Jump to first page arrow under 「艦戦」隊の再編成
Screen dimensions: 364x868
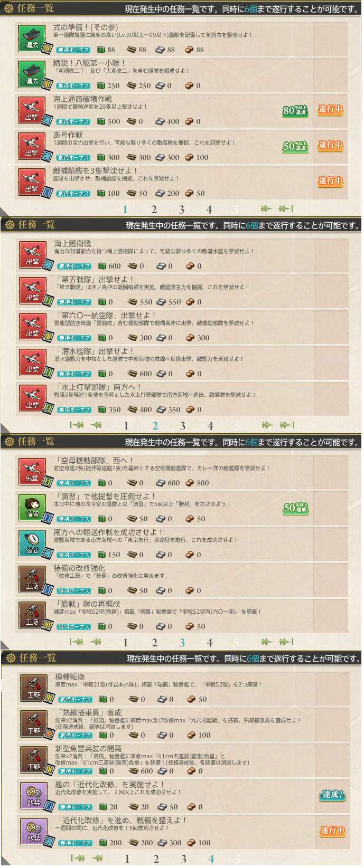[x=77, y=642]
